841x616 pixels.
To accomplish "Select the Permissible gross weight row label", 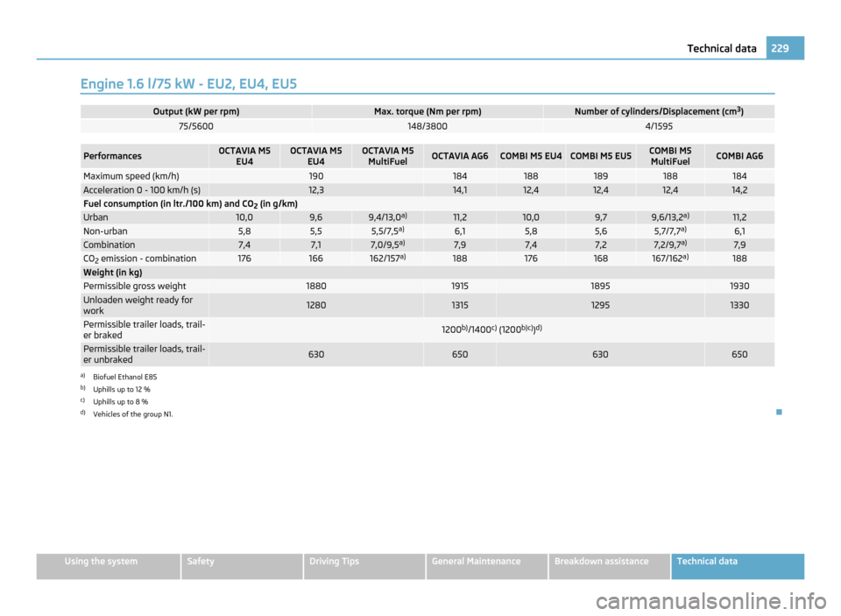I will point(134,286).
